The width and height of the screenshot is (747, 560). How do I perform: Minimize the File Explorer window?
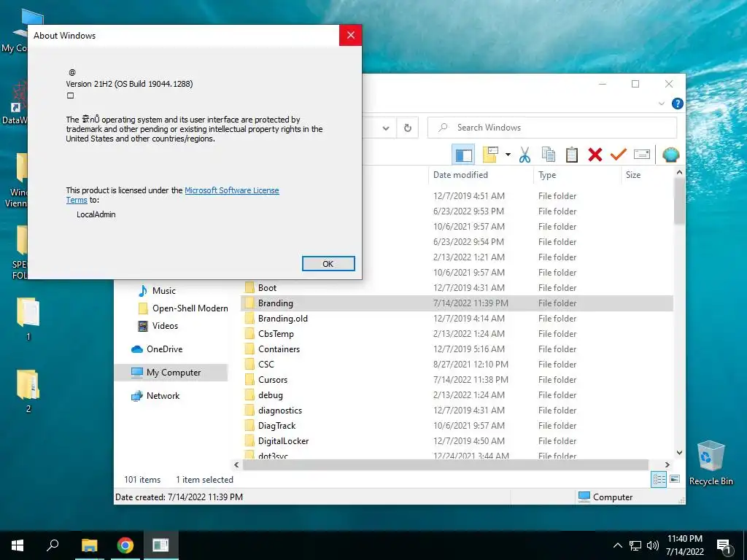click(x=602, y=84)
